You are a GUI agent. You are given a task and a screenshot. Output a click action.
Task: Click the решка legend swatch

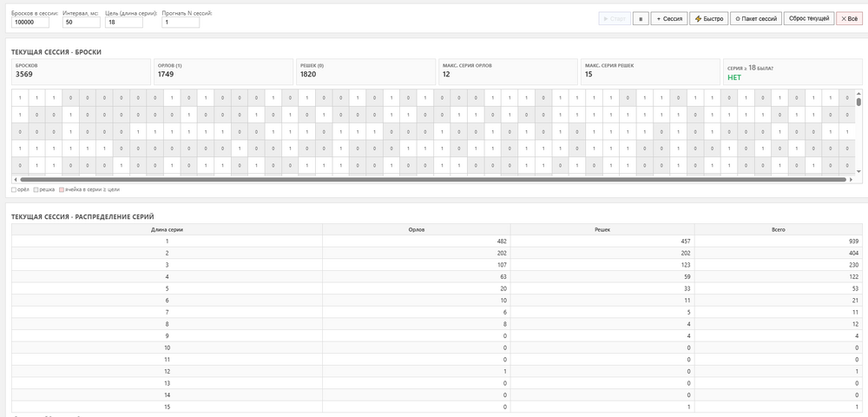[x=36, y=189]
